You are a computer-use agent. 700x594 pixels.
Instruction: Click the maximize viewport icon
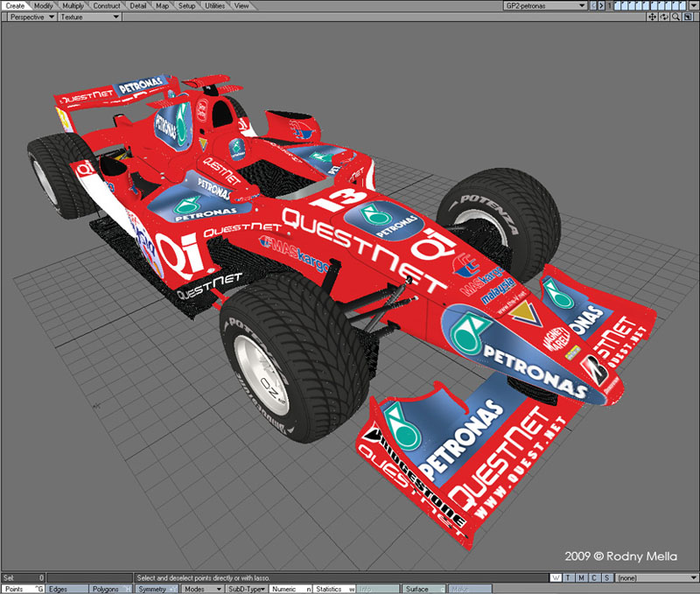689,17
